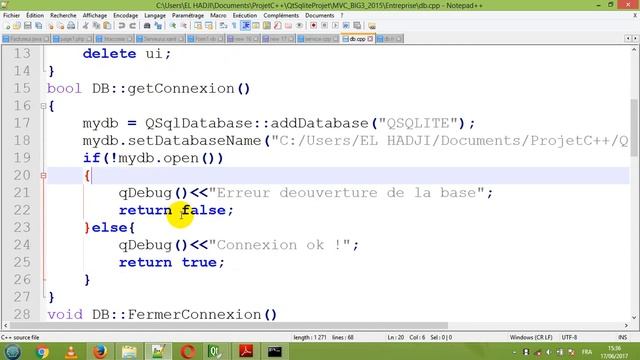Click the New file toolbar icon
This screenshot has width=640, height=360.
[7, 26]
